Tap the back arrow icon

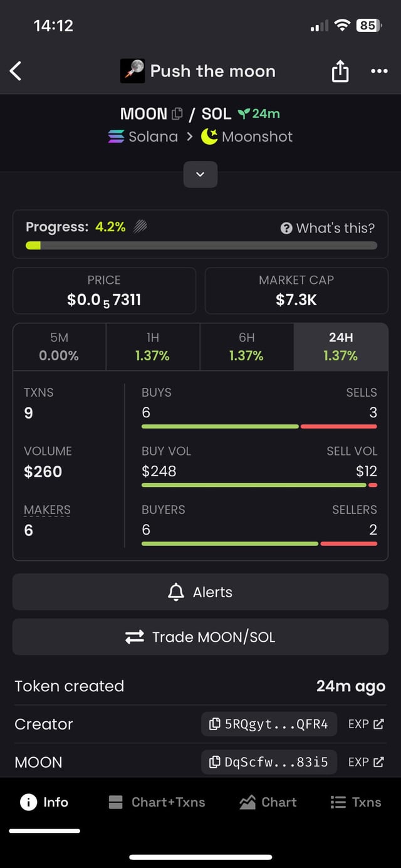coord(16,71)
